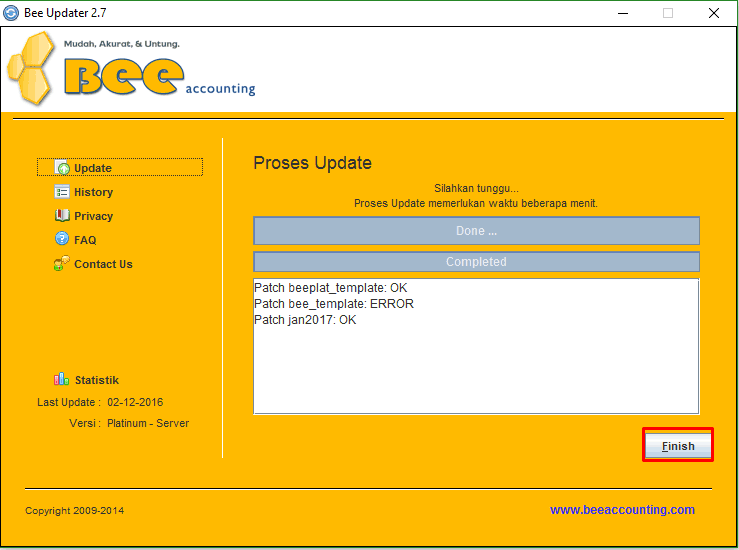The width and height of the screenshot is (739, 550).
Task: Click the 'Mudah, Akurat, & Untung.' tagline
Action: [x=122, y=44]
